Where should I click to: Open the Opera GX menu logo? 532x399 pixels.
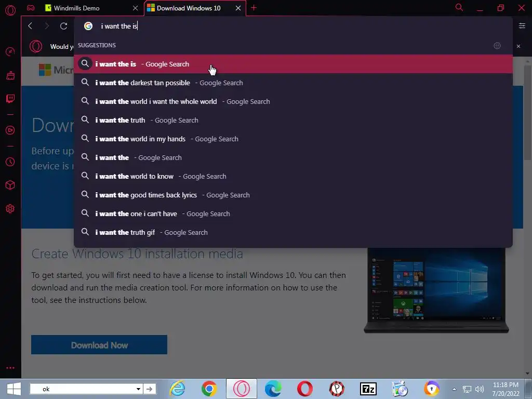[10, 10]
